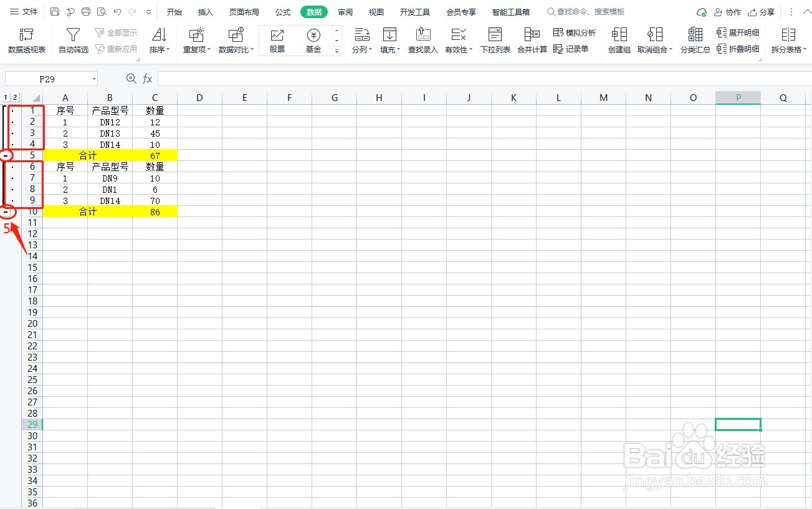The image size is (812, 509).
Task: Click the 协作 collaborate button
Action: [x=728, y=12]
